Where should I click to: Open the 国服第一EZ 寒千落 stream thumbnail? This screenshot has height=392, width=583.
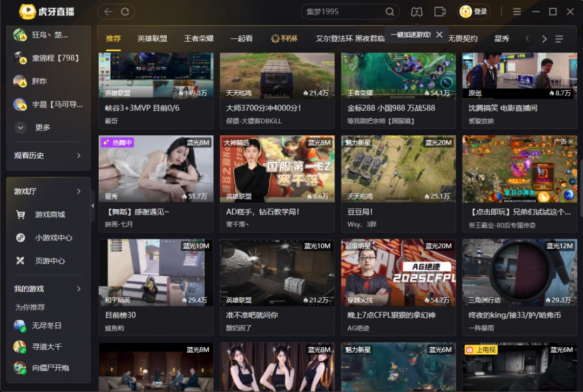pyautogui.click(x=277, y=169)
